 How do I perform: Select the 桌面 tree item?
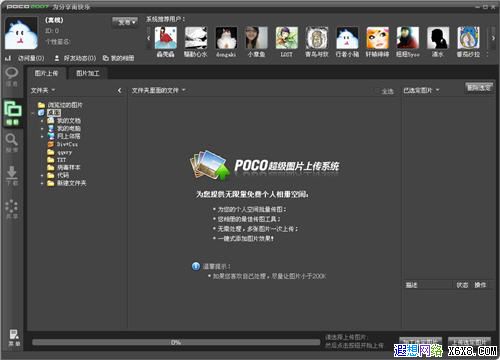point(54,113)
